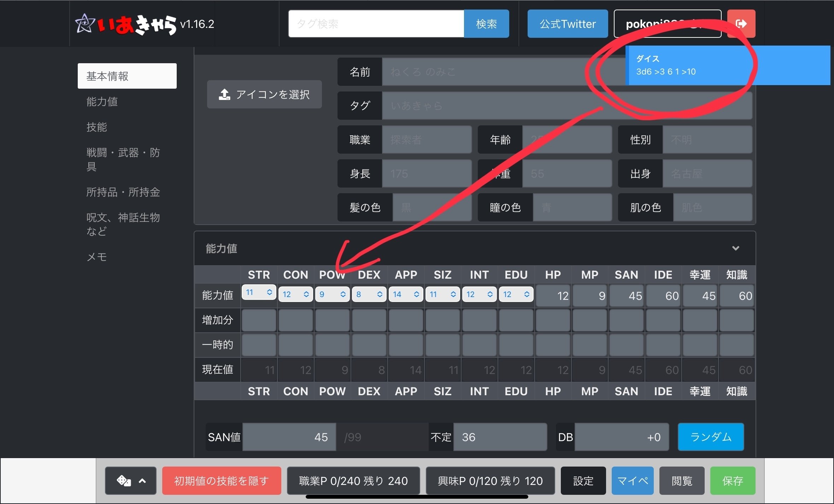Adjust the CON value stepper

[x=295, y=294]
